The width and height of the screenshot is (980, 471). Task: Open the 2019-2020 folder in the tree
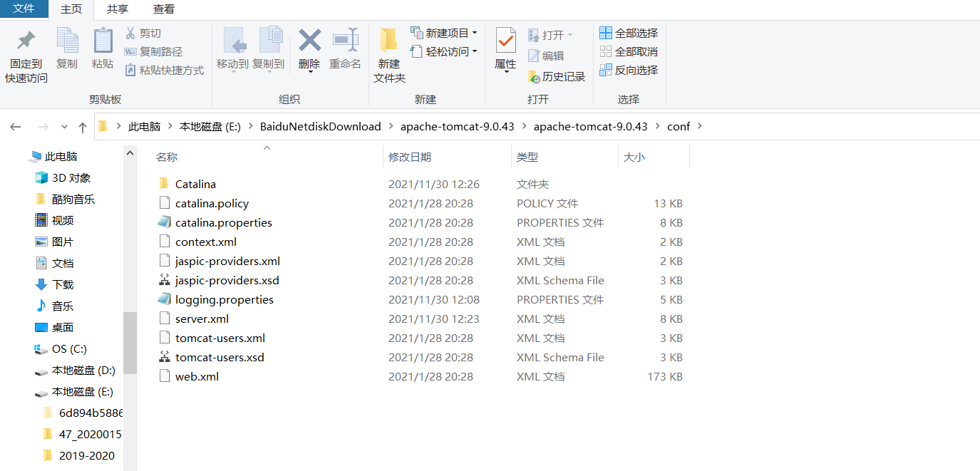tap(87, 455)
